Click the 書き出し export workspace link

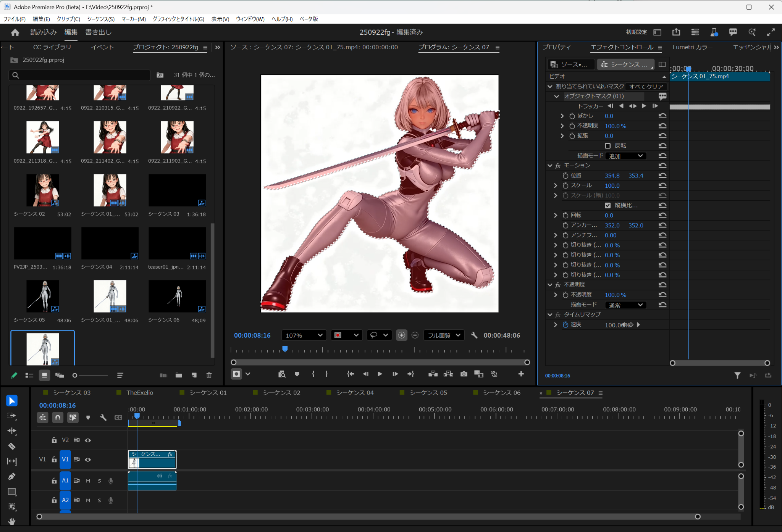coord(98,32)
